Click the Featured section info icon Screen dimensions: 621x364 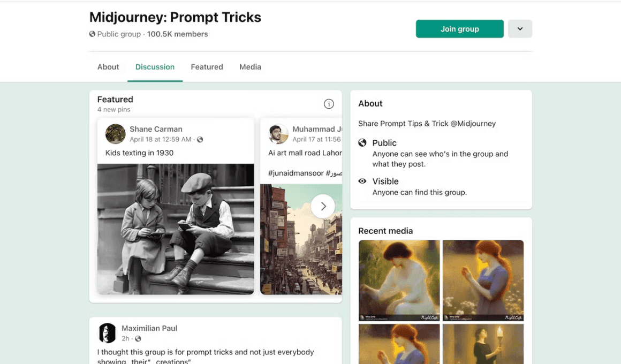click(329, 104)
